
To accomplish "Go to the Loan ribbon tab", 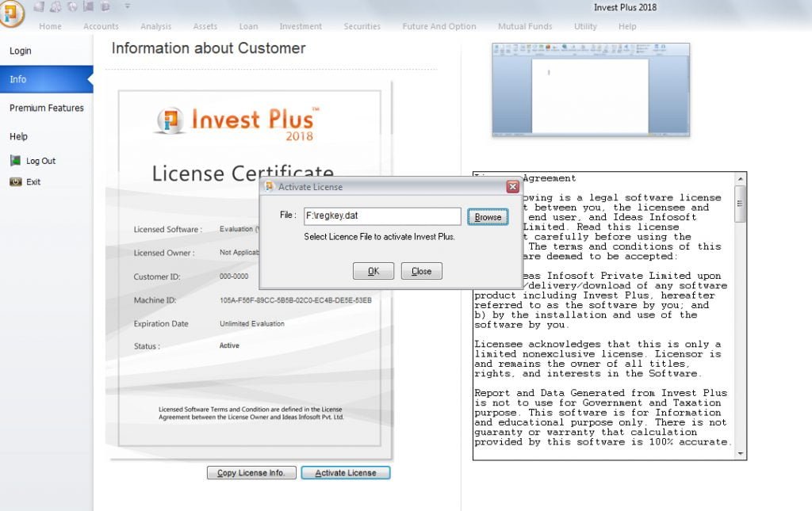I will coord(248,26).
